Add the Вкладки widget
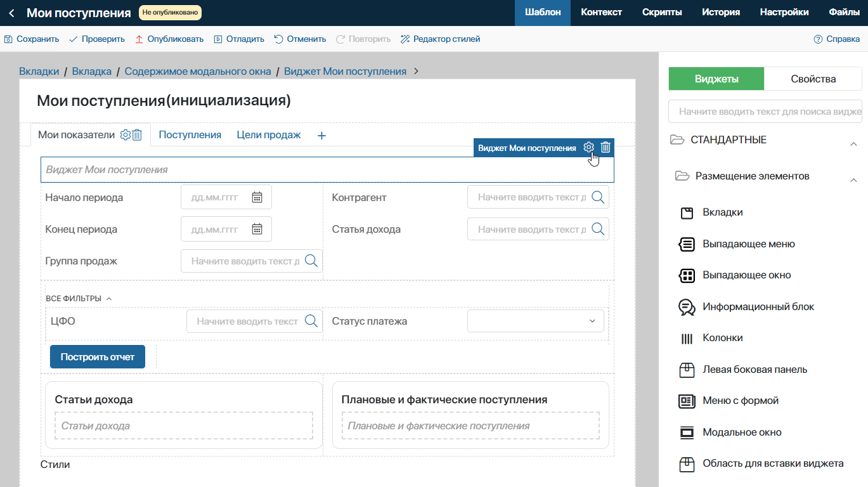The width and height of the screenshot is (868, 487). [722, 212]
